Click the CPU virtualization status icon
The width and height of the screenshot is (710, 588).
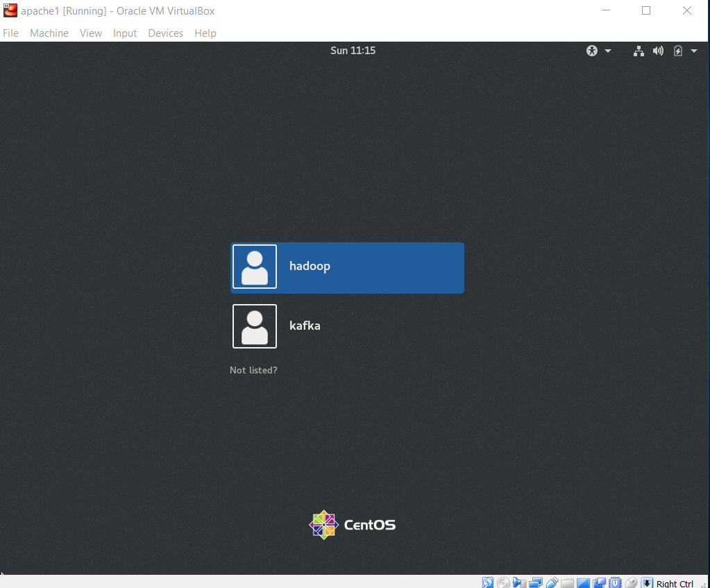615,582
